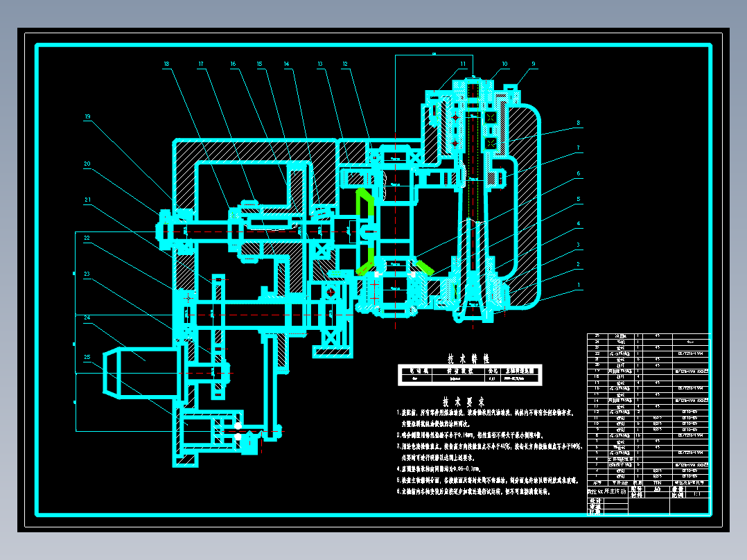This screenshot has height=560, width=747.
Task: Select technical requirement line 6 at bottom
Action: tap(473, 491)
